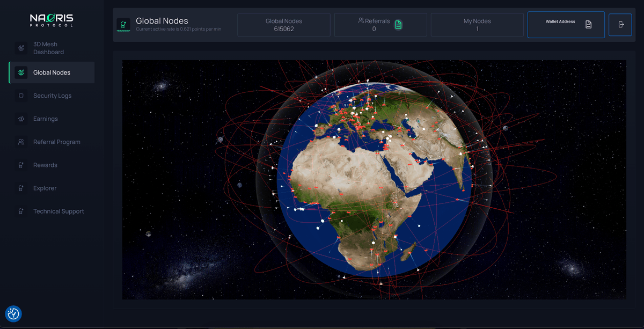Click the Global Nodes sidebar icon

point(21,72)
